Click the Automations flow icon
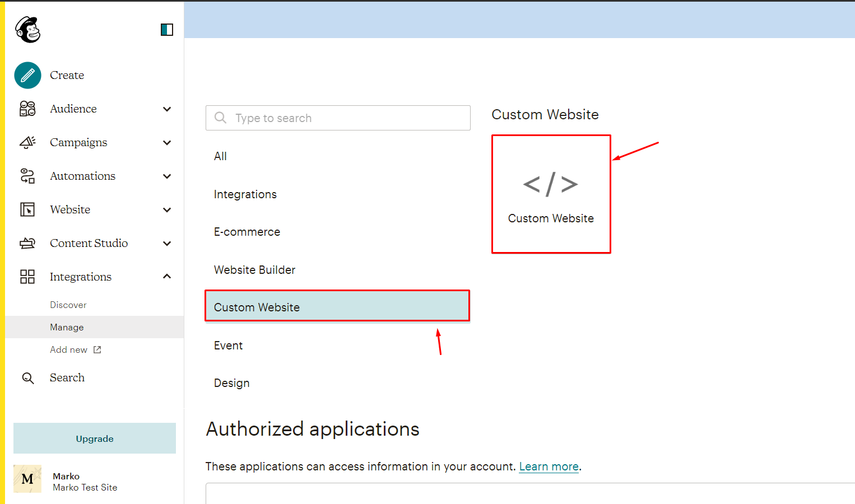Image resolution: width=855 pixels, height=504 pixels. click(27, 176)
